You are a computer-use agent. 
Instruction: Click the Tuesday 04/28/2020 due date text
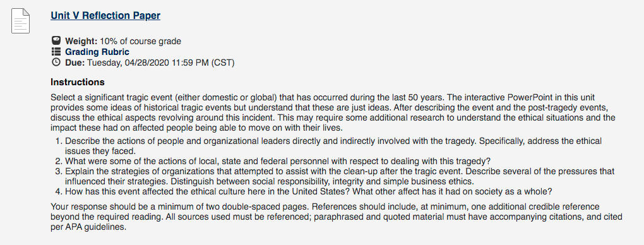click(161, 63)
